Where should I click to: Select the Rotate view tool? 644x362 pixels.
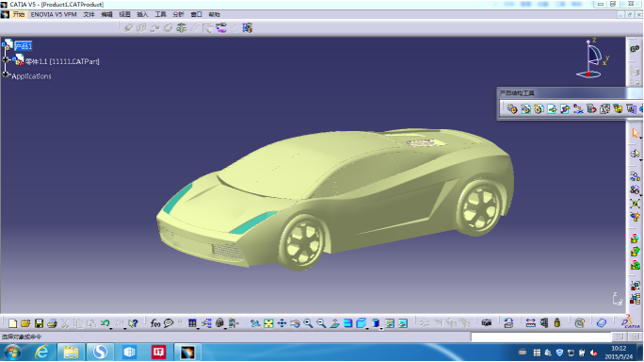click(x=295, y=323)
